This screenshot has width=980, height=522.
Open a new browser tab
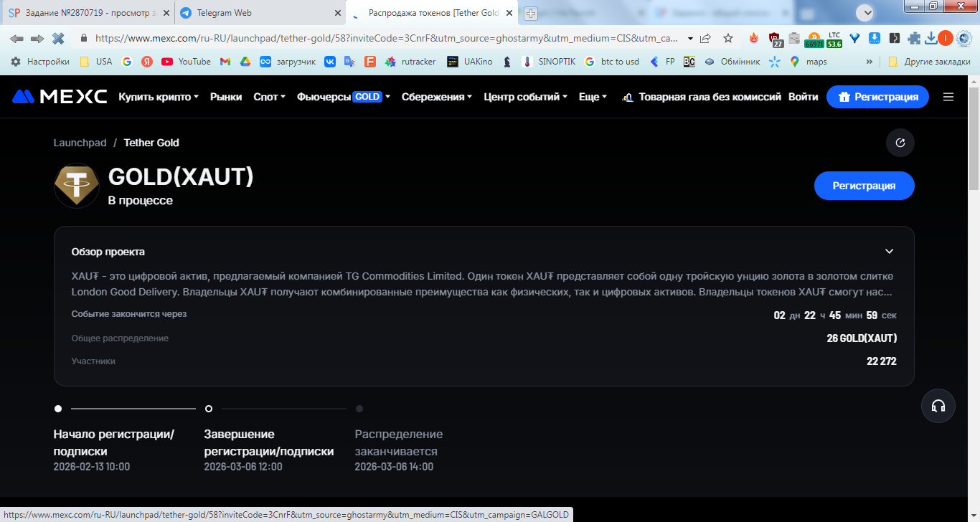pos(531,13)
